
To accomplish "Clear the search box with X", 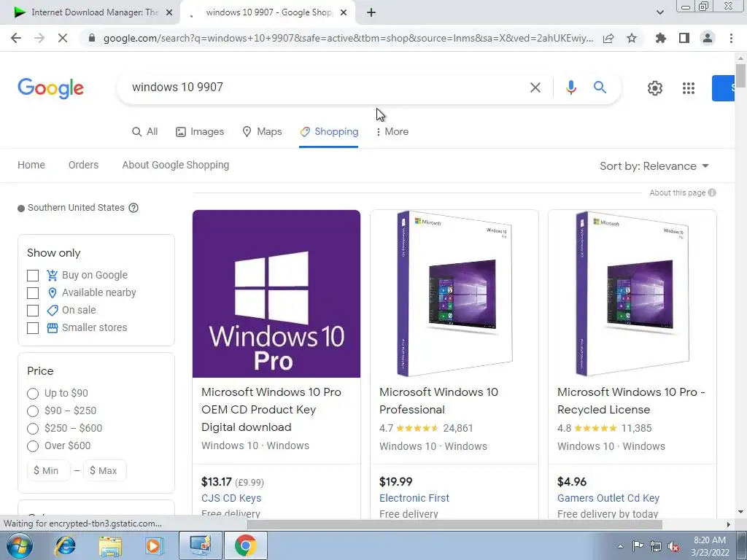I will (535, 87).
